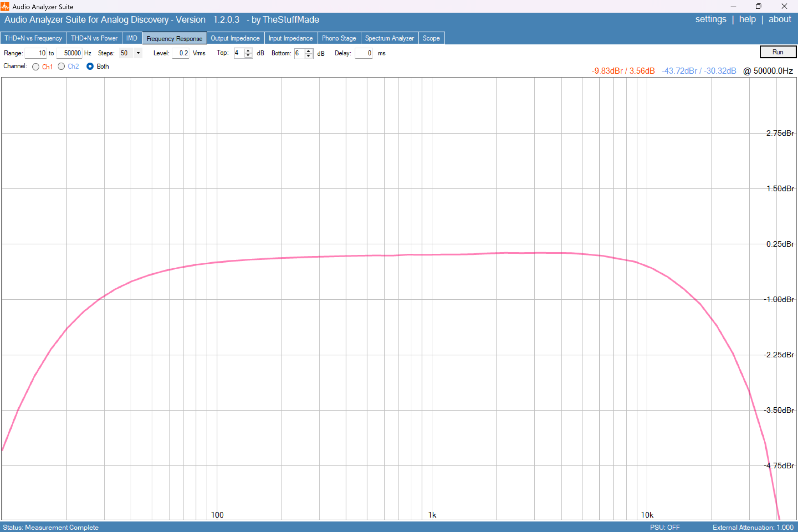Minimize the Audio Analyzer Suite window

(x=733, y=6)
